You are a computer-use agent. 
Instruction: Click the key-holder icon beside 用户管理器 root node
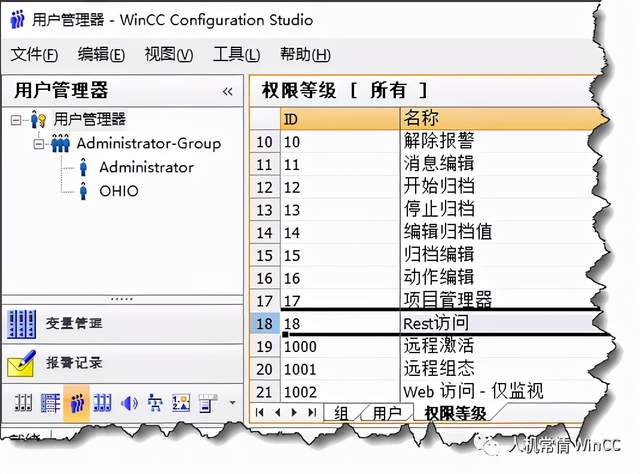[x=38, y=120]
